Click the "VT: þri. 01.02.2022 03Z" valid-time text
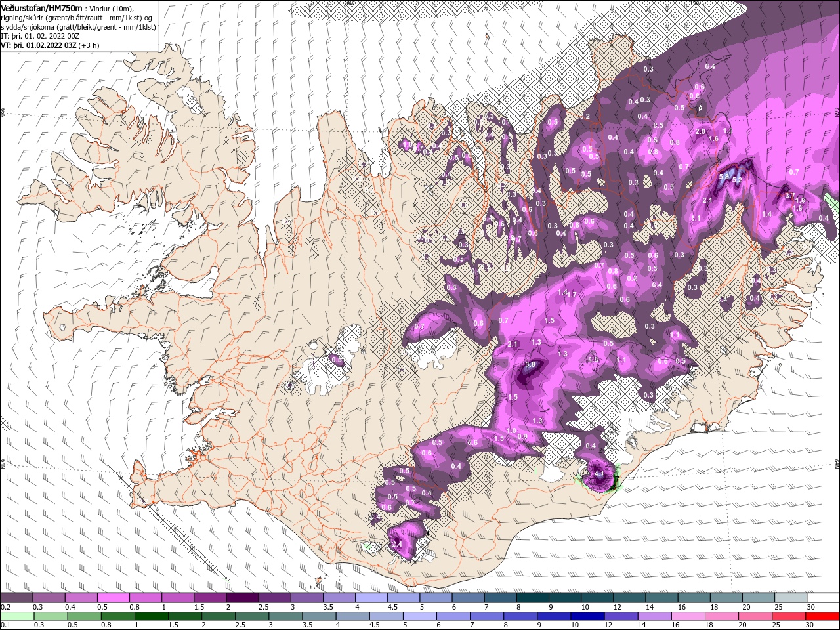The image size is (840, 630). click(39, 45)
